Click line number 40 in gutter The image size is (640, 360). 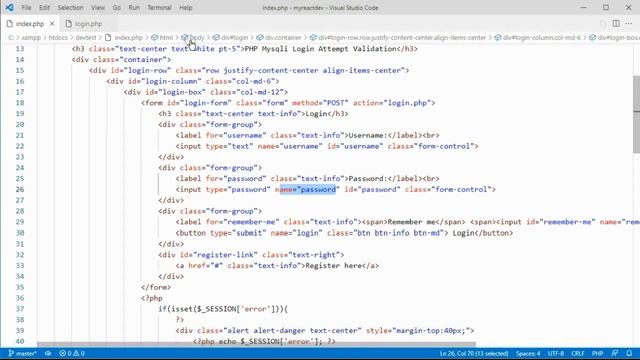[20, 341]
